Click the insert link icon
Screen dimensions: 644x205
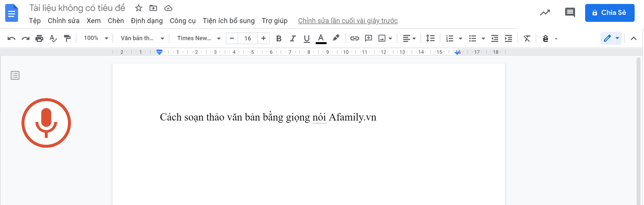pyautogui.click(x=354, y=38)
